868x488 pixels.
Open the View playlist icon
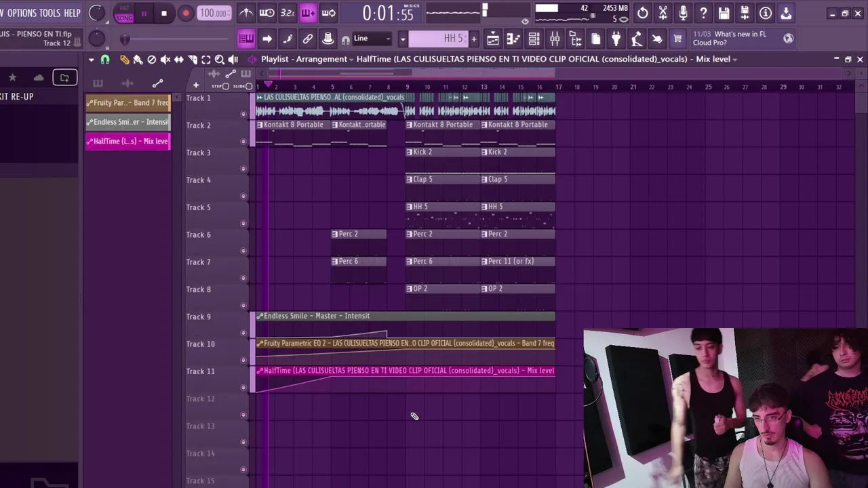point(493,39)
